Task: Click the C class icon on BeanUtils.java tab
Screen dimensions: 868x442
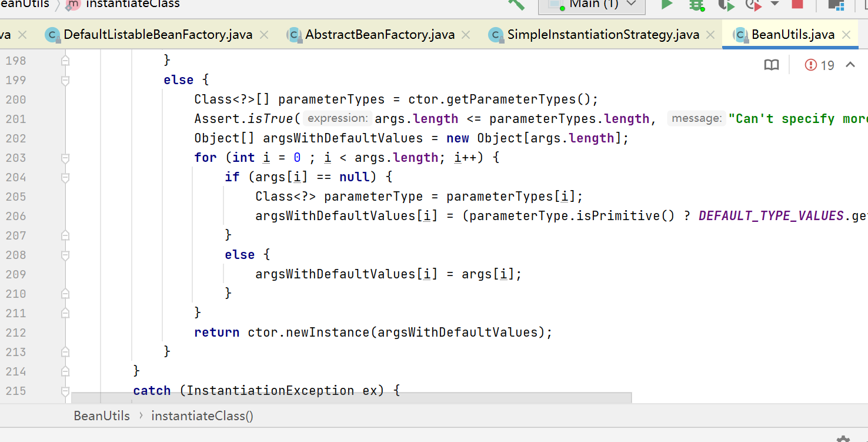Action: click(741, 35)
